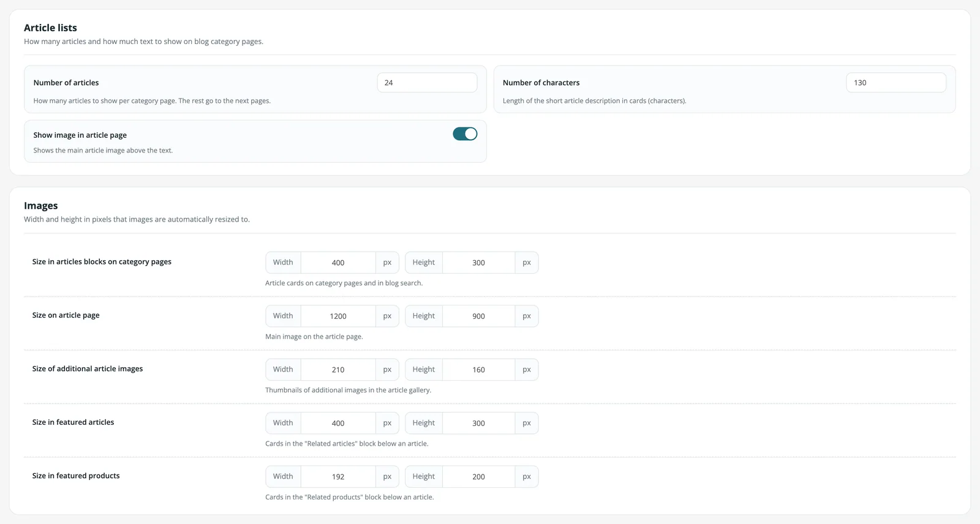Screen dimensions: 980x524
Task: Click the 'Number of characters' label
Action: [541, 83]
